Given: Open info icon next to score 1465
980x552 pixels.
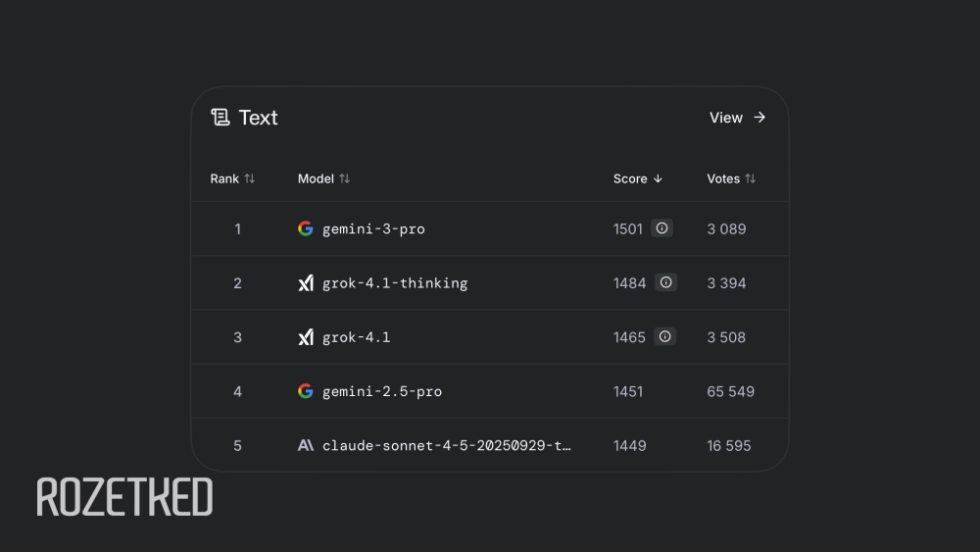Looking at the screenshot, I should click(x=664, y=336).
